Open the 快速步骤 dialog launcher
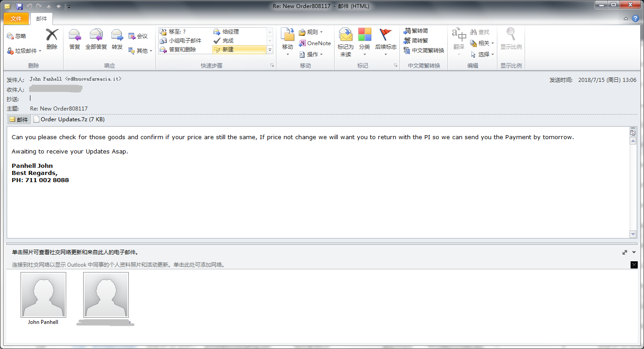 pyautogui.click(x=272, y=66)
